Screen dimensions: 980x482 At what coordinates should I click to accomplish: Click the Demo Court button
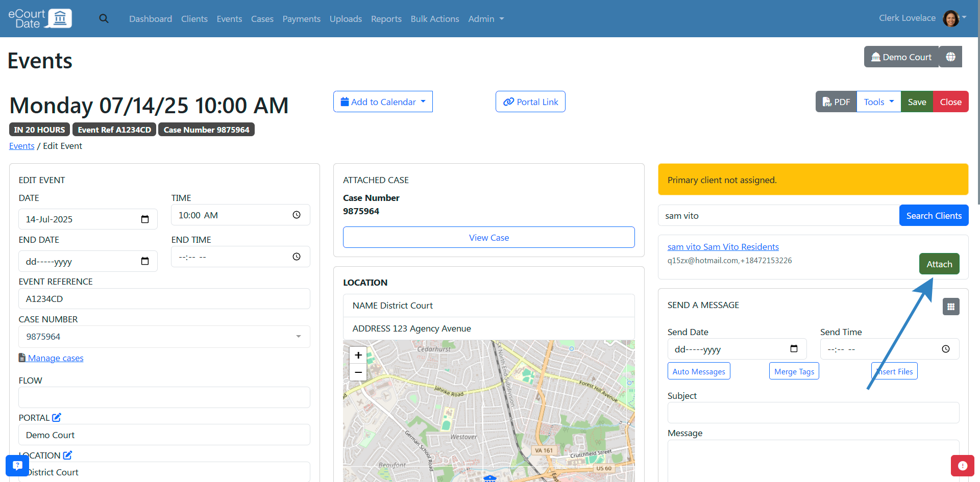pyautogui.click(x=901, y=57)
